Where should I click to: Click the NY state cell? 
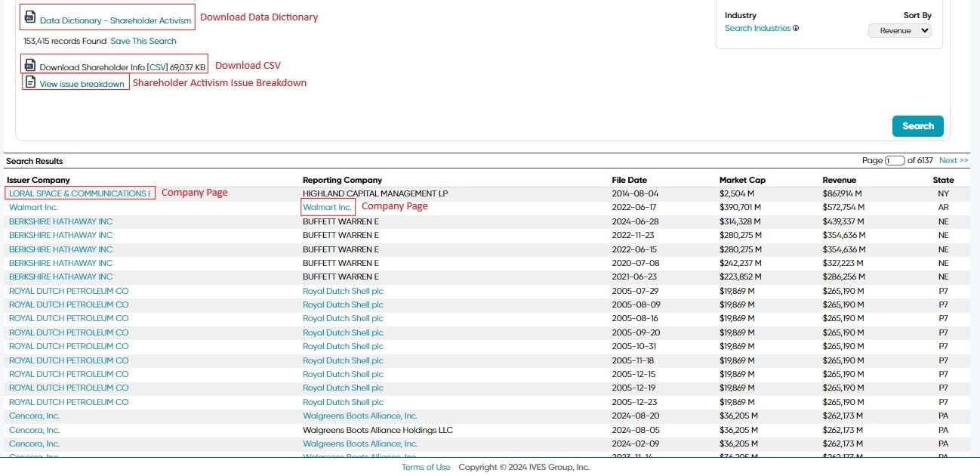[943, 193]
